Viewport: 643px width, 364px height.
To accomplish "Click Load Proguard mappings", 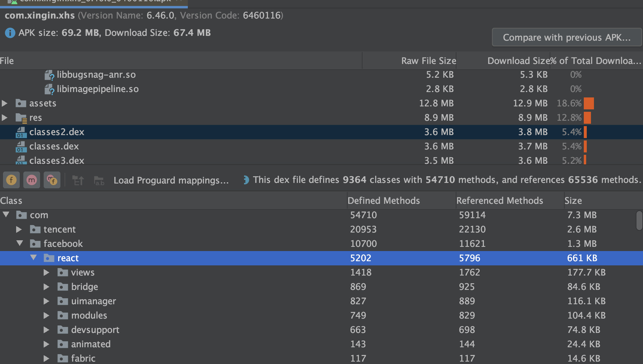I will [171, 180].
